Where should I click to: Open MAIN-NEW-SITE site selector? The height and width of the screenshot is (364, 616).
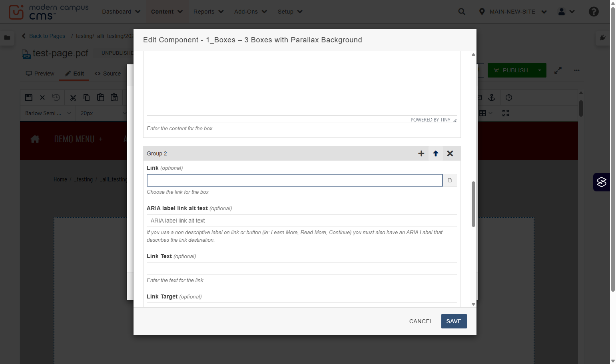(513, 12)
